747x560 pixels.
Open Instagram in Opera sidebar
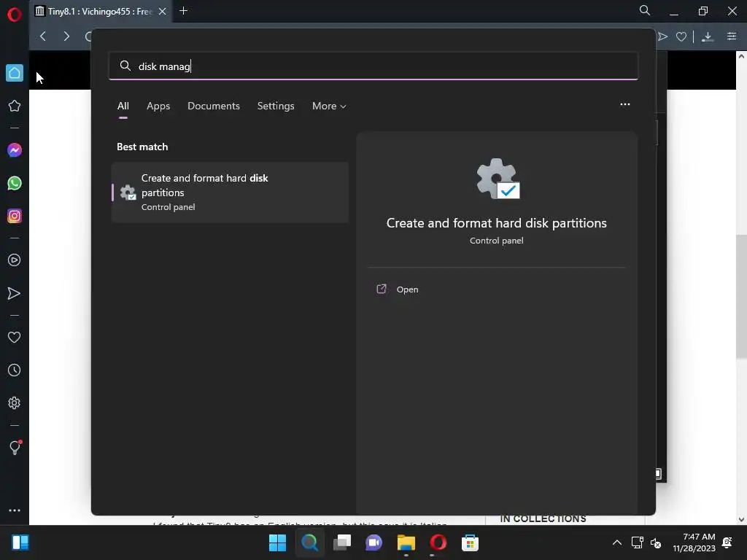(15, 216)
